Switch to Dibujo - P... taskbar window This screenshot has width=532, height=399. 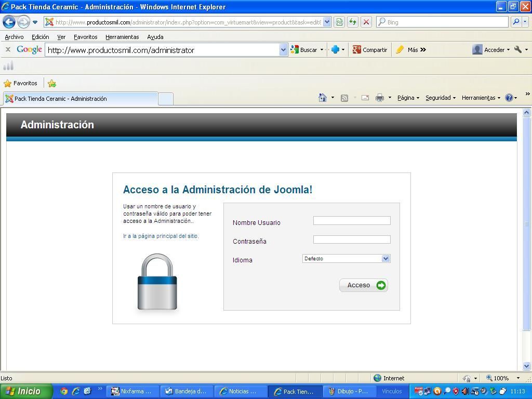click(x=349, y=391)
